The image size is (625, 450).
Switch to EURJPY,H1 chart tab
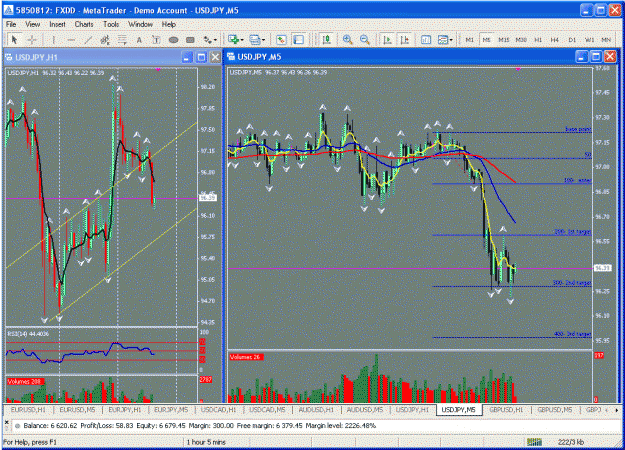pos(125,410)
